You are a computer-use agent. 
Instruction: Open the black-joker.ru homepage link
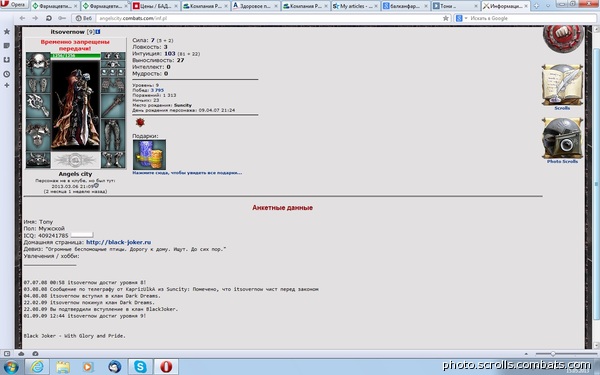[118, 242]
